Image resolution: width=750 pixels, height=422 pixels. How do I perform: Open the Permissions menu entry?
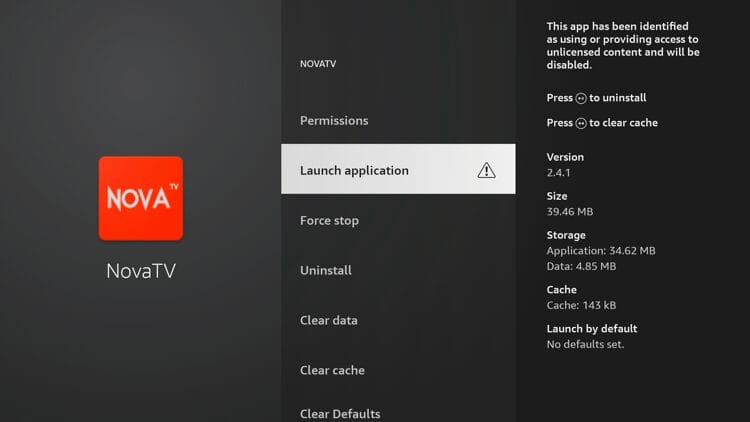click(x=398, y=121)
